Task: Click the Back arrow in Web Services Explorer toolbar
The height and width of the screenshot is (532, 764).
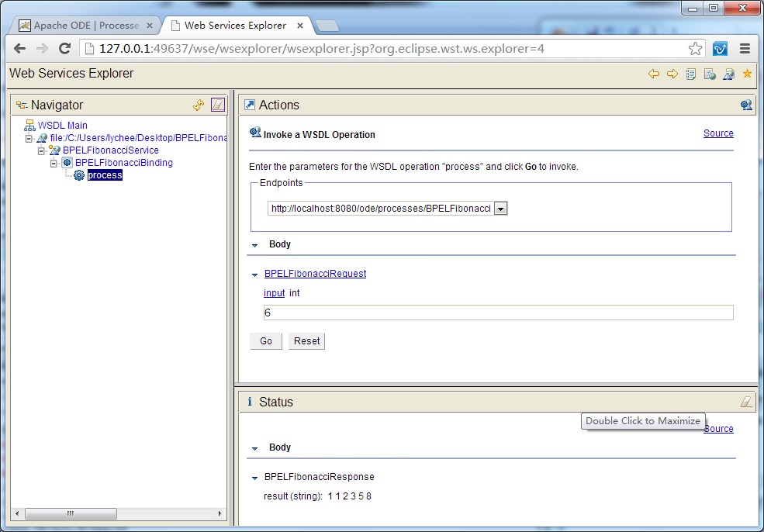Action: click(654, 74)
